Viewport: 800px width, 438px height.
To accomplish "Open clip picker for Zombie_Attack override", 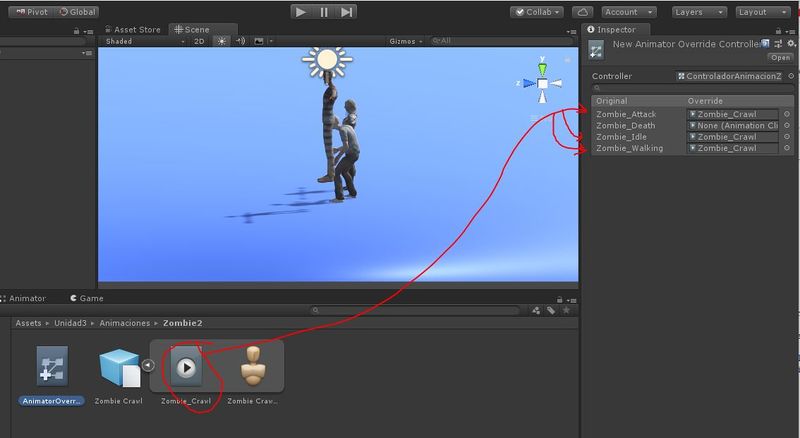I will (787, 114).
